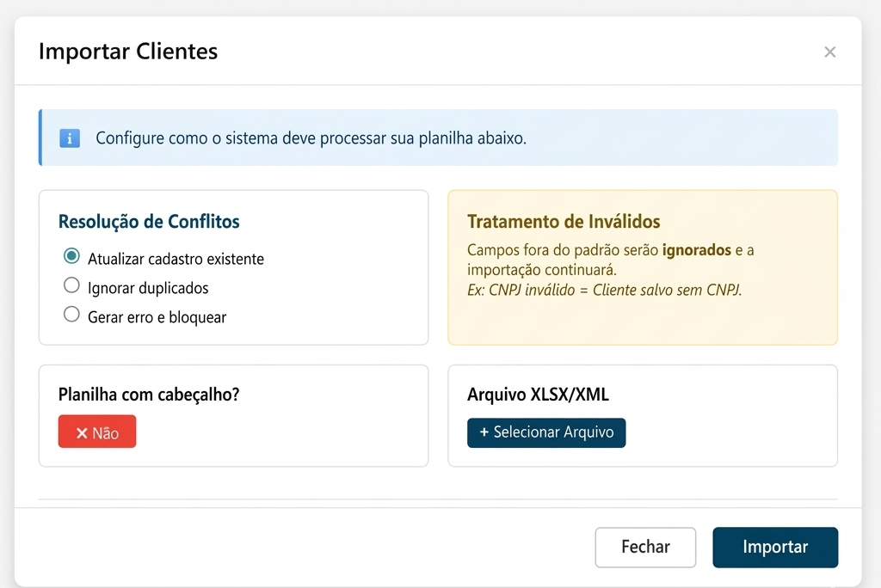Pick the Gerar erro e bloquear radio
Image resolution: width=881 pixels, height=588 pixels.
(72, 315)
